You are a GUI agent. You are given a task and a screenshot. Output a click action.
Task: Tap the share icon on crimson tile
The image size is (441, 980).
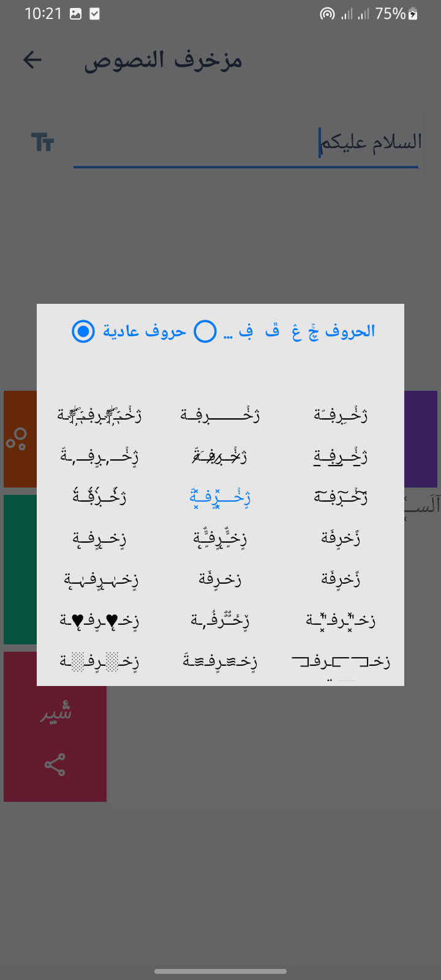click(x=55, y=764)
